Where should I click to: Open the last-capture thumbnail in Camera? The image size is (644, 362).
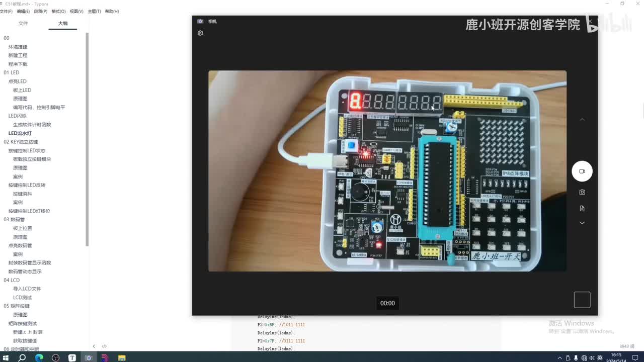point(582,300)
